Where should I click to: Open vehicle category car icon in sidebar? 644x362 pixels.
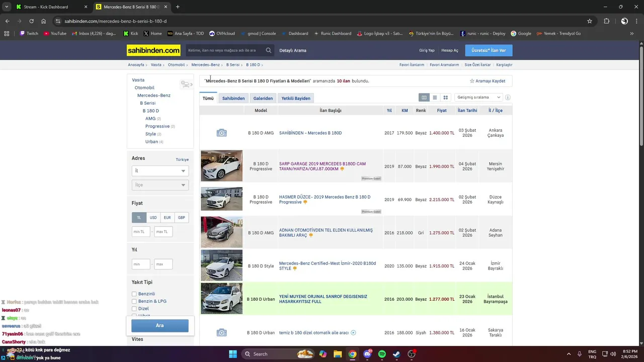coord(186,84)
